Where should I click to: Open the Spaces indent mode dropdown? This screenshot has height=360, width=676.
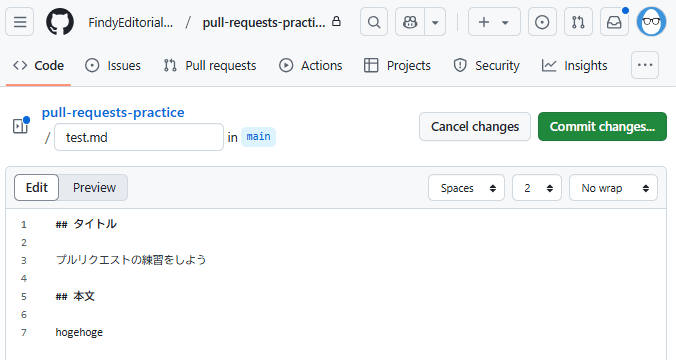point(466,188)
